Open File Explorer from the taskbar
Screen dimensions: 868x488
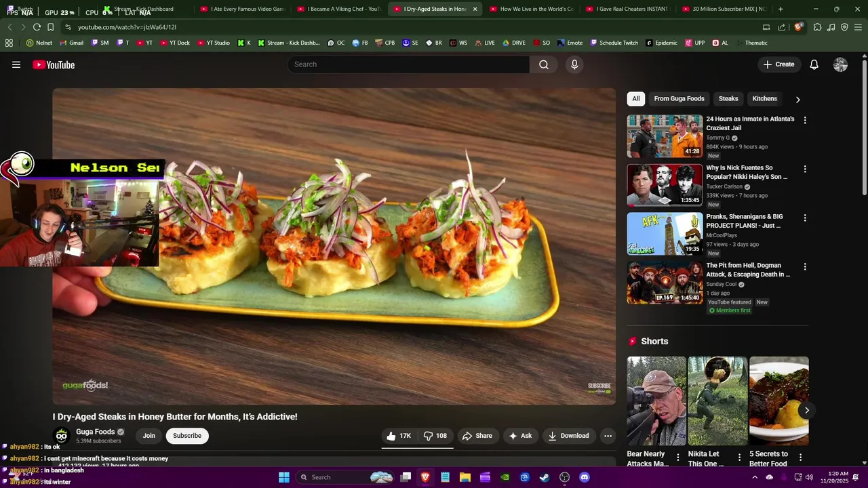(x=465, y=477)
